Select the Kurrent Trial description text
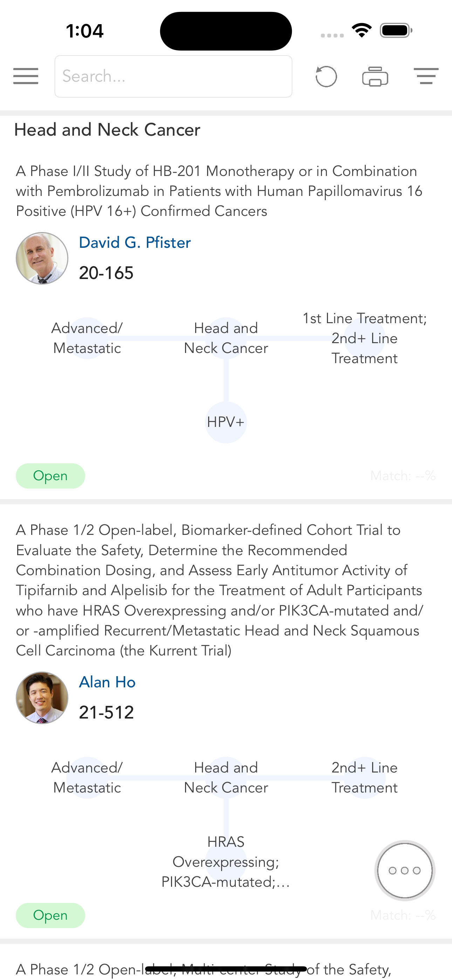 [x=220, y=590]
